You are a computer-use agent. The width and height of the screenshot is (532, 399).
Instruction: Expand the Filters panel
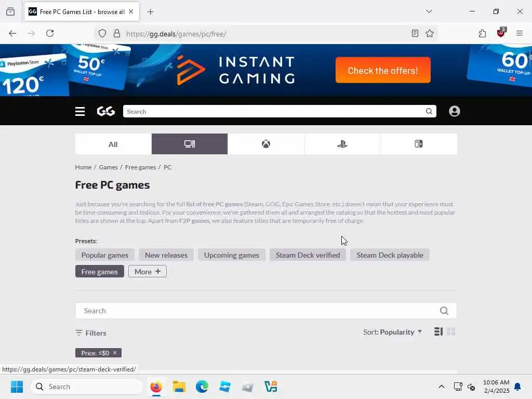click(x=91, y=333)
